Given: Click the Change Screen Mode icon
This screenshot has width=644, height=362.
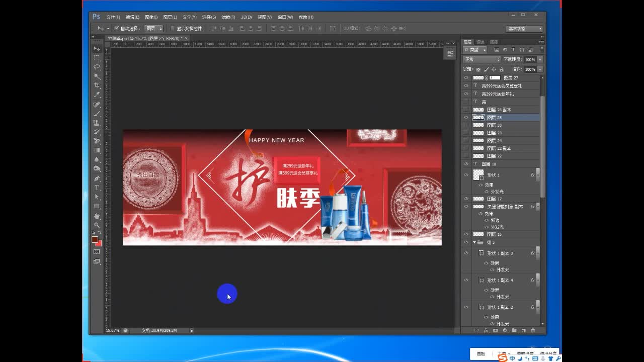Looking at the screenshot, I should point(97,261).
